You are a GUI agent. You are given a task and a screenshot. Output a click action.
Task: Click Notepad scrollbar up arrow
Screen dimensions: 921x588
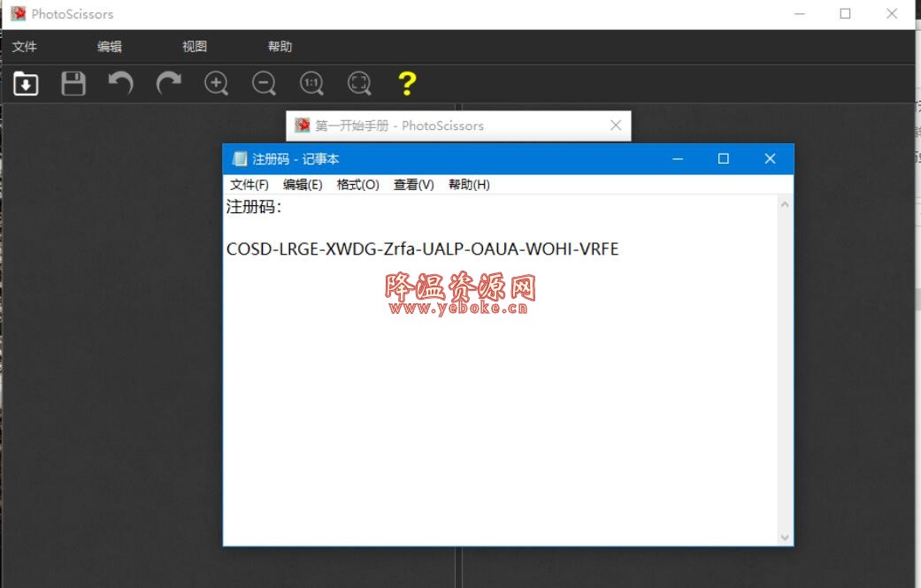point(785,204)
